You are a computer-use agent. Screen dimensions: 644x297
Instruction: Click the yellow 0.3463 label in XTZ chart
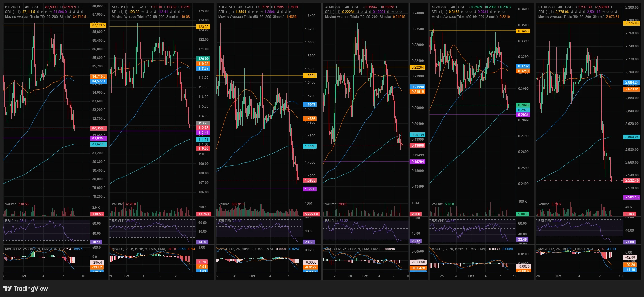point(523,31)
